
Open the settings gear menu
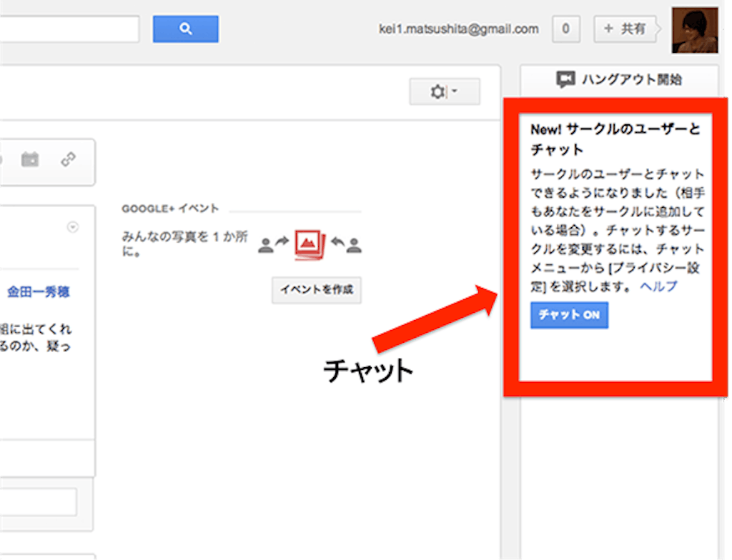tap(444, 92)
